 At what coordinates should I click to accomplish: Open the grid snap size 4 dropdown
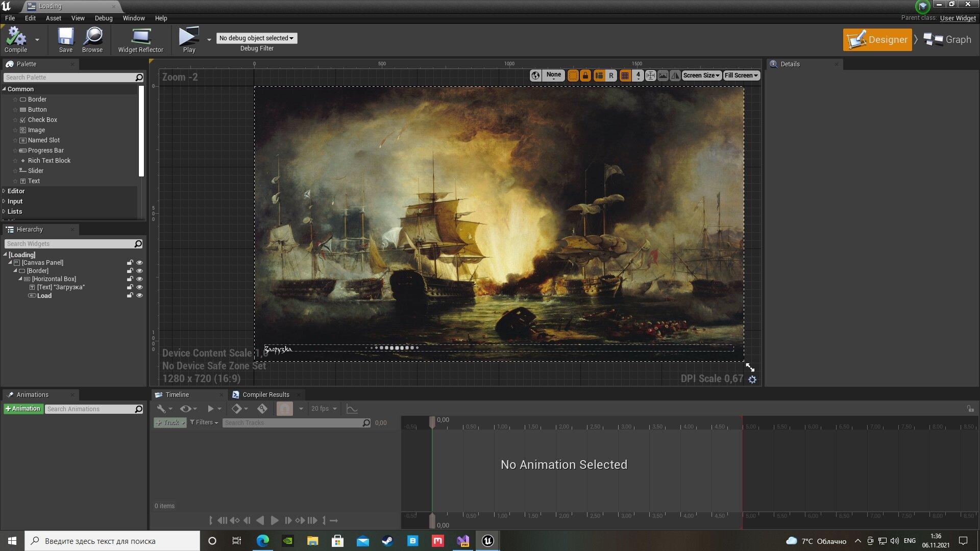[638, 76]
